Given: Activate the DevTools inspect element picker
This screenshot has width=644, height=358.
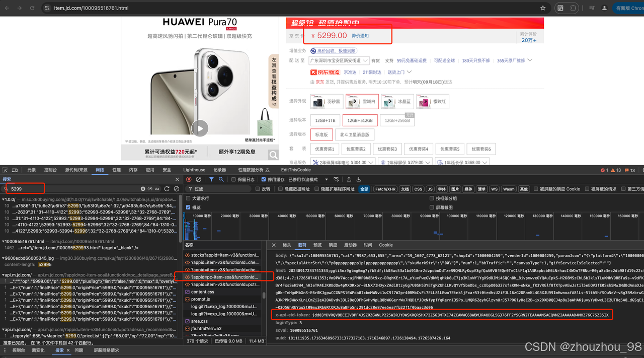Looking at the screenshot, I should [x=5, y=170].
